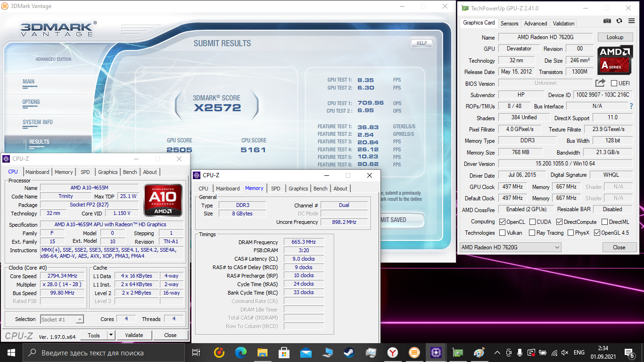Screen dimensions: 644x362
Task: Click the Bus Interface question mark
Action: [x=631, y=106]
